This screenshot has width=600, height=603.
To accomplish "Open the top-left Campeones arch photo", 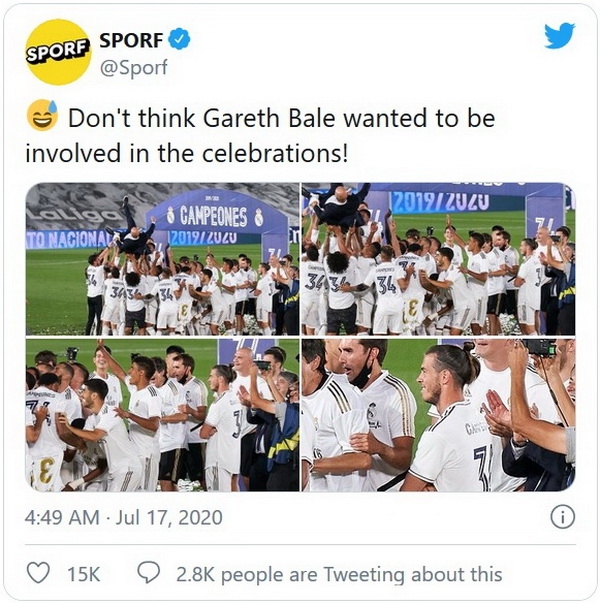I will pos(162,259).
